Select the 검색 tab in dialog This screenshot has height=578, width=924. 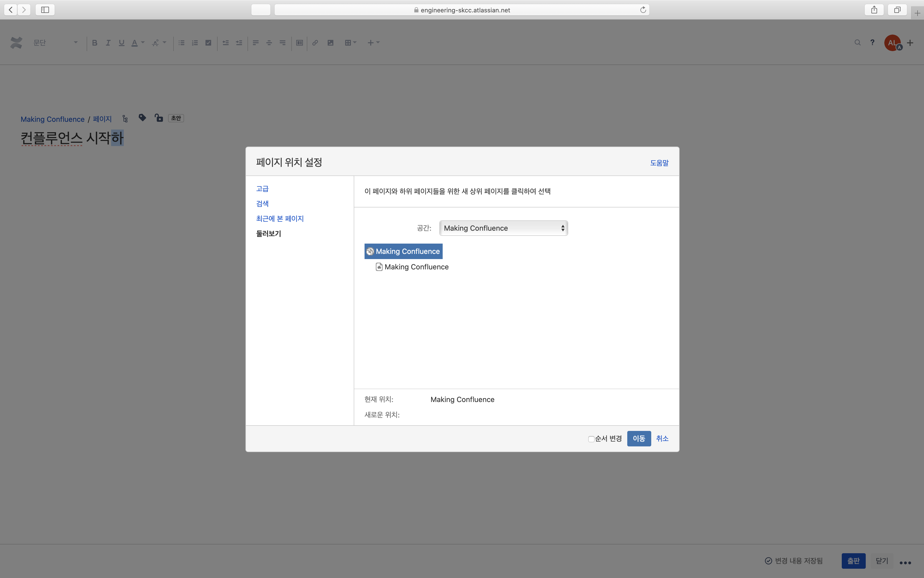point(262,204)
